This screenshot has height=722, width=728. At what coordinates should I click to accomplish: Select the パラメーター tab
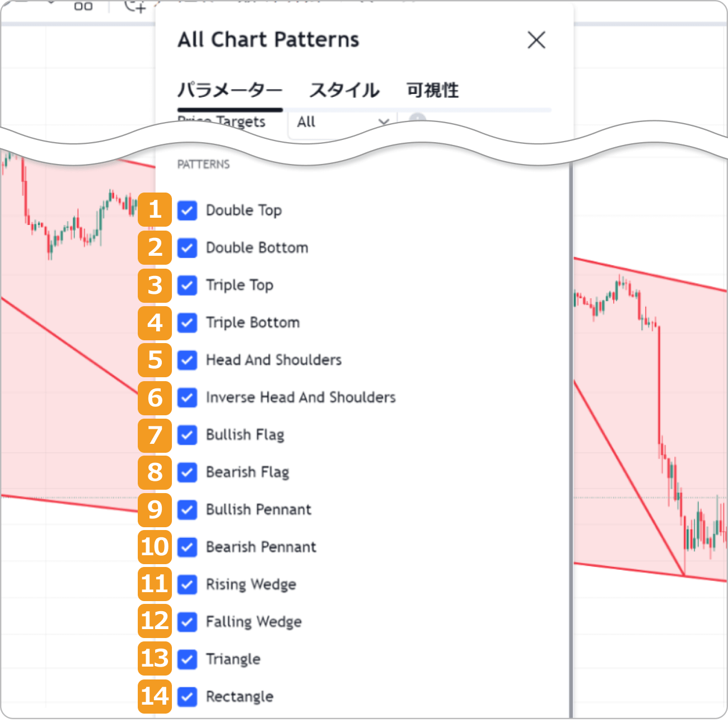tap(230, 90)
